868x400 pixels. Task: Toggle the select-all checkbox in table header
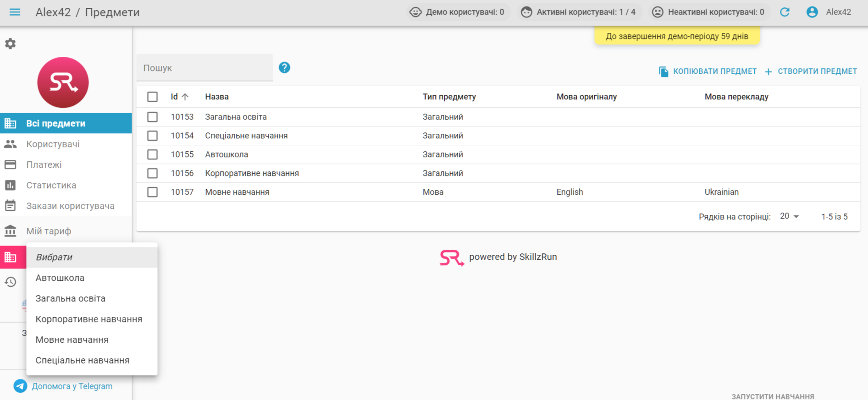coord(153,97)
